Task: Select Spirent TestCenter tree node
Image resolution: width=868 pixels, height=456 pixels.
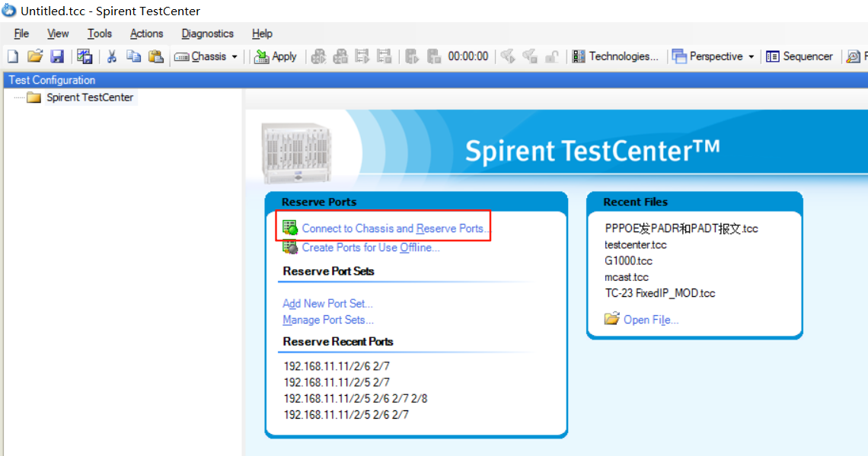Action: (x=90, y=97)
